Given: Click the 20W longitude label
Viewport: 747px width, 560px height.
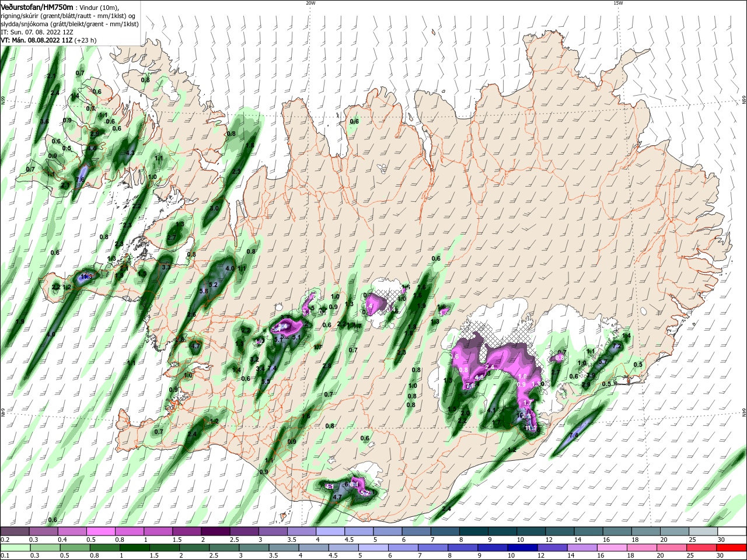Looking at the screenshot, I should [310, 3].
